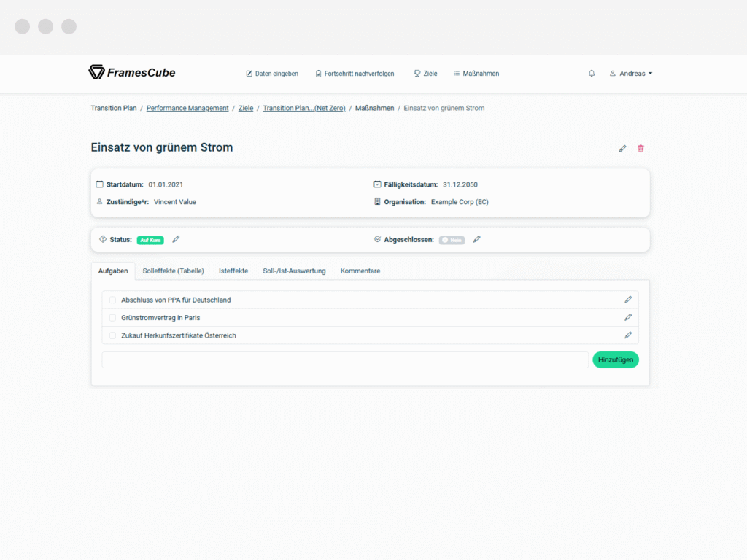Screen dimensions: 747x560
Task: Open the Maßnahmen menu item in navbar
Action: pos(476,74)
